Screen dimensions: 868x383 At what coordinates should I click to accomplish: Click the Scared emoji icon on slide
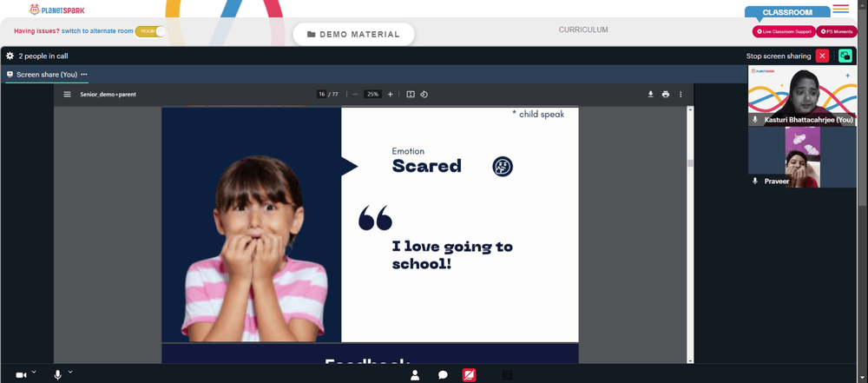tap(503, 166)
